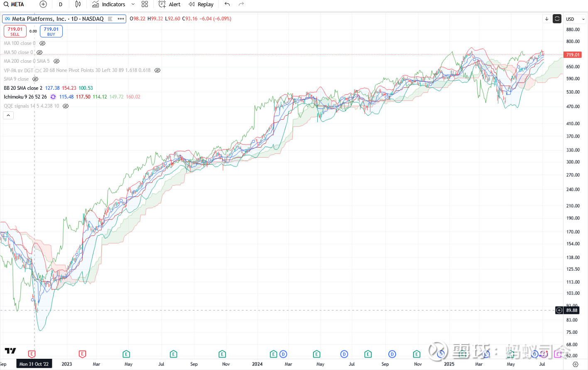588x370 pixels.
Task: Unhide the MA 50 indicator
Action: (x=39, y=52)
